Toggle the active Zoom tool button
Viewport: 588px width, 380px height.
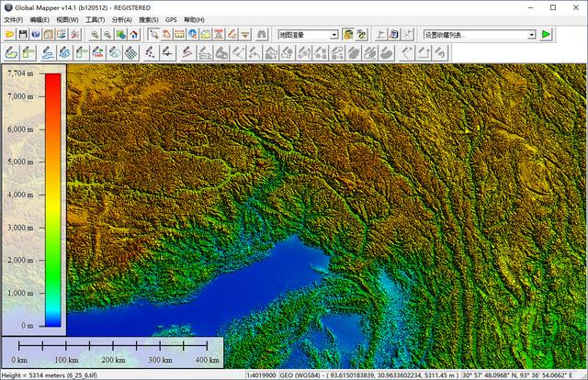[x=152, y=35]
